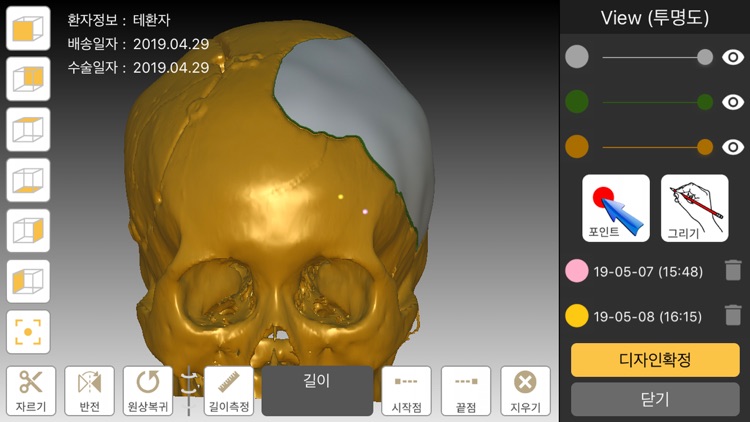
Task: Set the 끝점 end point
Action: 466,391
